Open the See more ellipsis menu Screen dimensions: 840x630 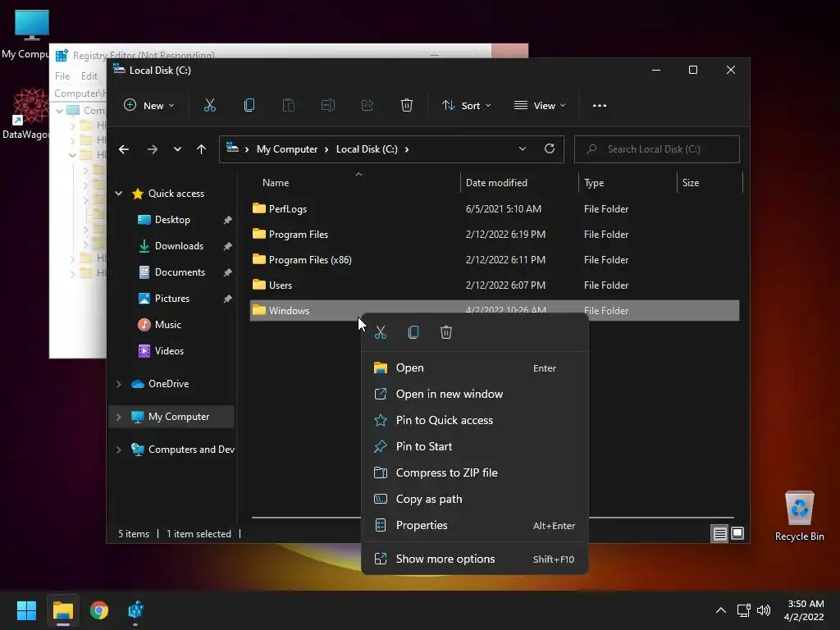(600, 106)
